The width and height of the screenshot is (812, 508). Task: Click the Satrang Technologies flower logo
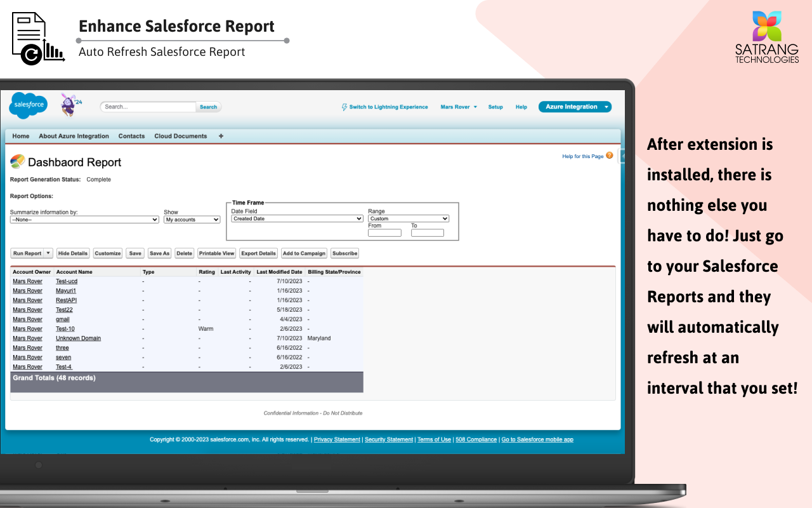766,27
